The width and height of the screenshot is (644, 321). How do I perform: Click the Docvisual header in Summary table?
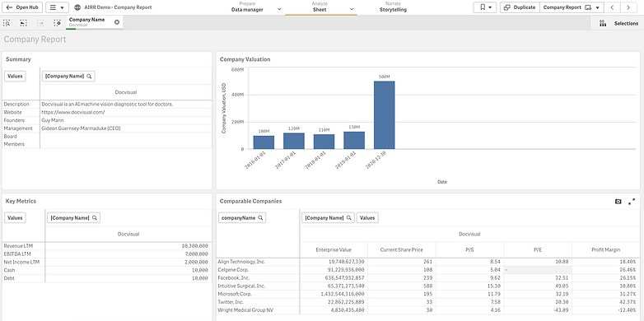126,92
